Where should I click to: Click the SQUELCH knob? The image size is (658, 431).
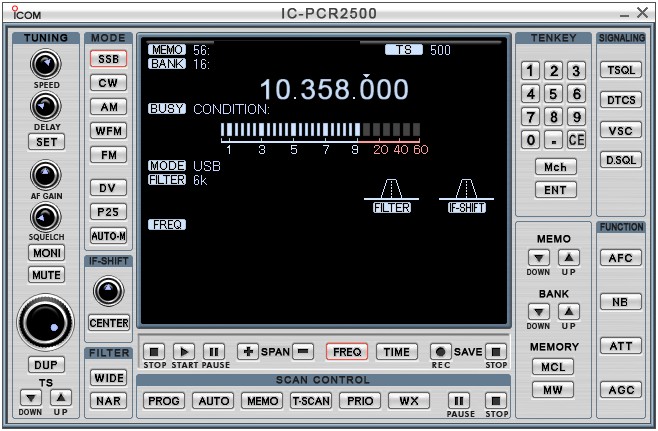[x=46, y=217]
